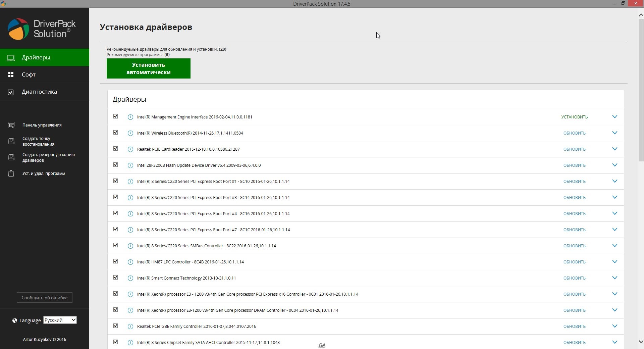The width and height of the screenshot is (644, 349).
Task: Uncheck Intel 28F320C3 Flash Update driver
Action: [116, 165]
